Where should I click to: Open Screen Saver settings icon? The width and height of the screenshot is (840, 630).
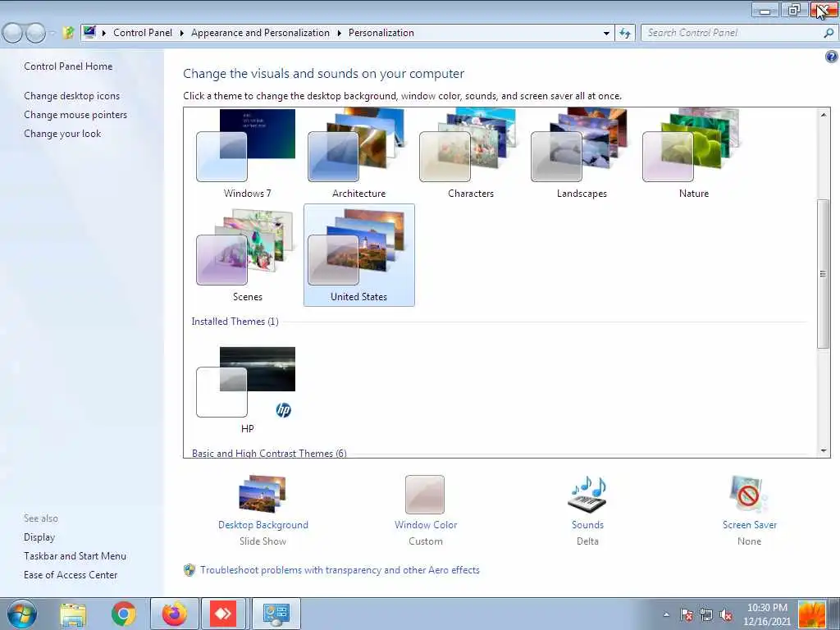(x=748, y=494)
